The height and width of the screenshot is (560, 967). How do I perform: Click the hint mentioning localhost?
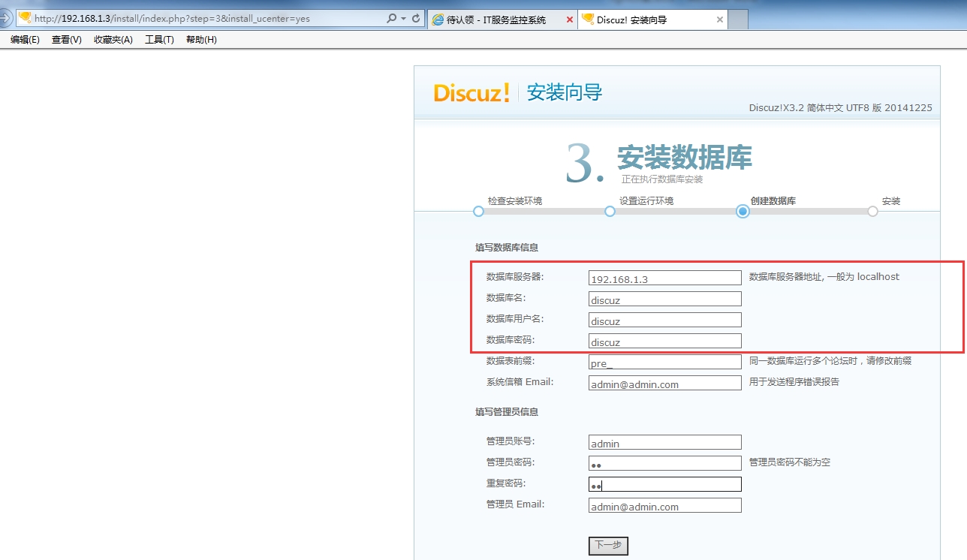coord(824,277)
